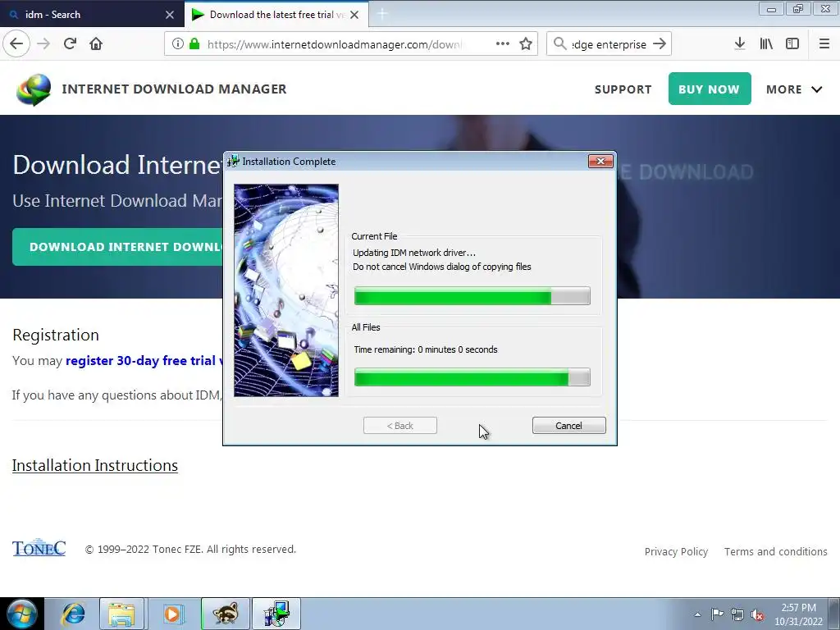The height and width of the screenshot is (630, 840).
Task: Click the installer icon in dialog title bar
Action: click(x=233, y=162)
